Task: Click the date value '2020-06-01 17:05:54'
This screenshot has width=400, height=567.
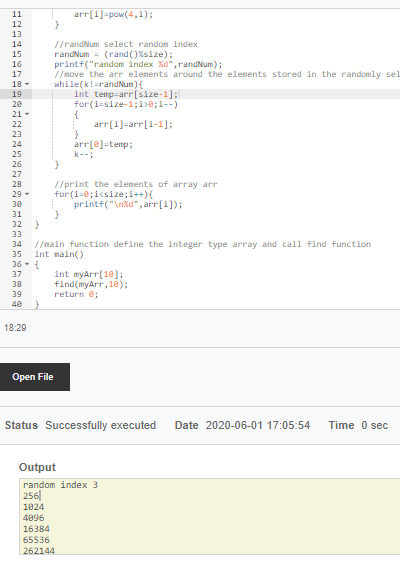Action: (258, 425)
